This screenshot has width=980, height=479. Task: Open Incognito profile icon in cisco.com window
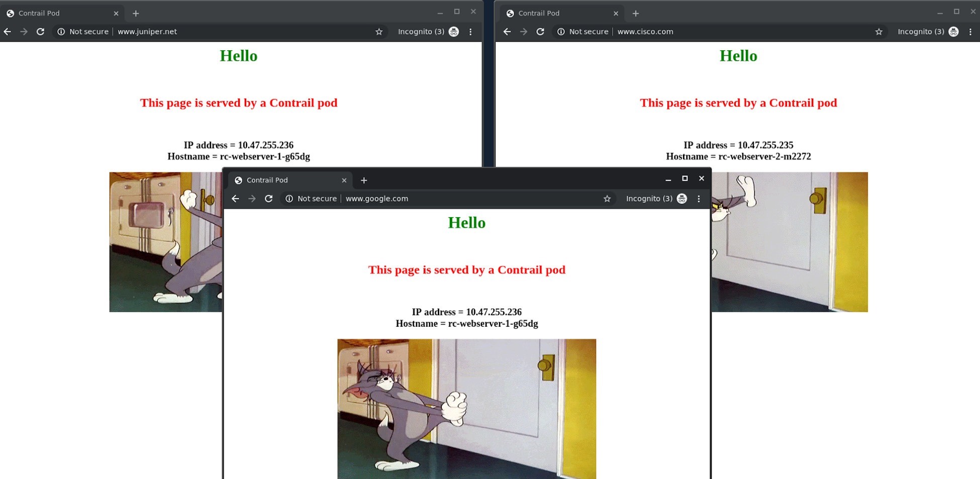(953, 32)
